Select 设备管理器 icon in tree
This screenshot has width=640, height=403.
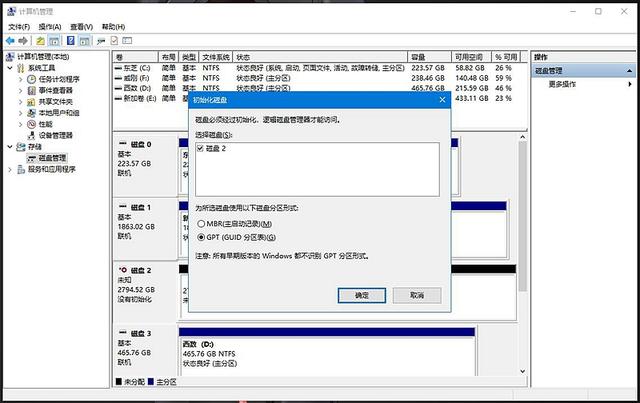[x=31, y=135]
